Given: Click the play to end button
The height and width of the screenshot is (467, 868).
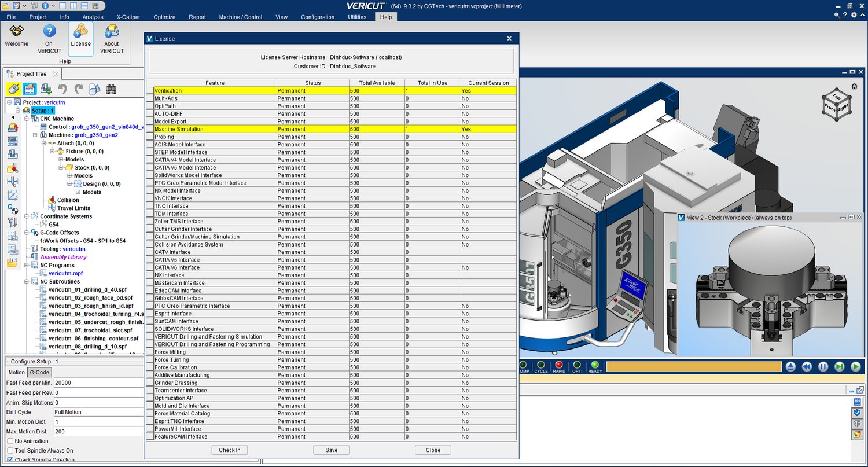Looking at the screenshot, I should [856, 367].
